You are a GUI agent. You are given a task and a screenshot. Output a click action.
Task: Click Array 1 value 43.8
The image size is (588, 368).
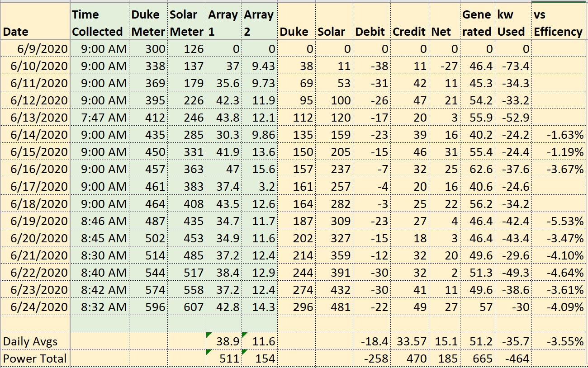pyautogui.click(x=224, y=118)
